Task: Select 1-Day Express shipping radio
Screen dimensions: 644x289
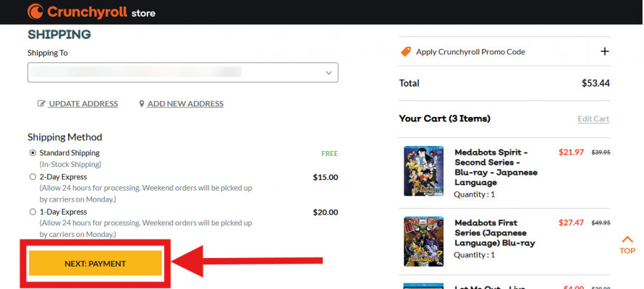Action: (33, 212)
